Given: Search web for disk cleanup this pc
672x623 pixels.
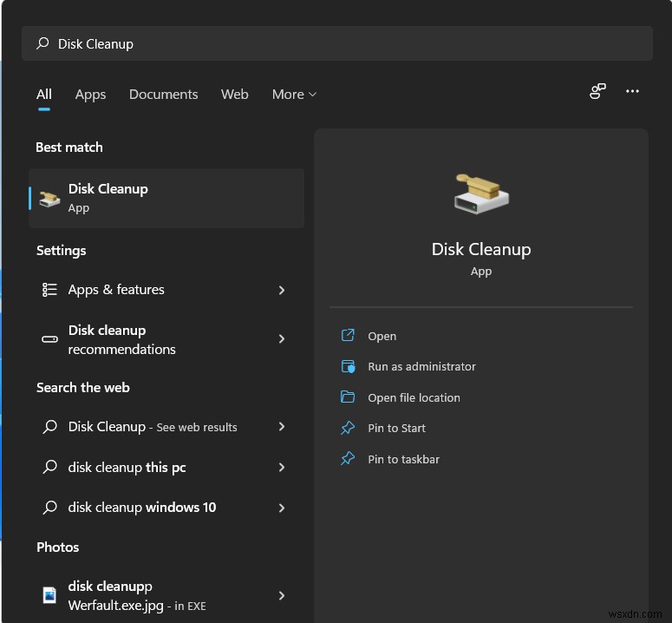Looking at the screenshot, I should tap(166, 467).
